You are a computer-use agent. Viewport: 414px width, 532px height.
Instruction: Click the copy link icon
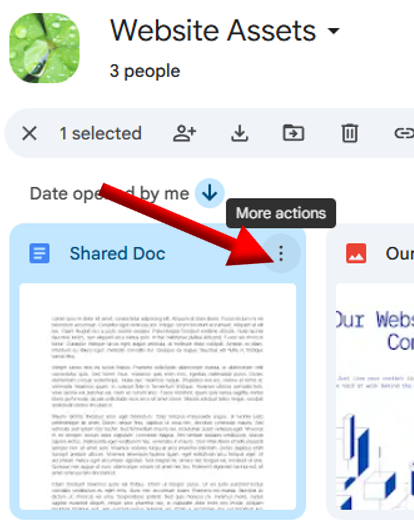pos(404,133)
